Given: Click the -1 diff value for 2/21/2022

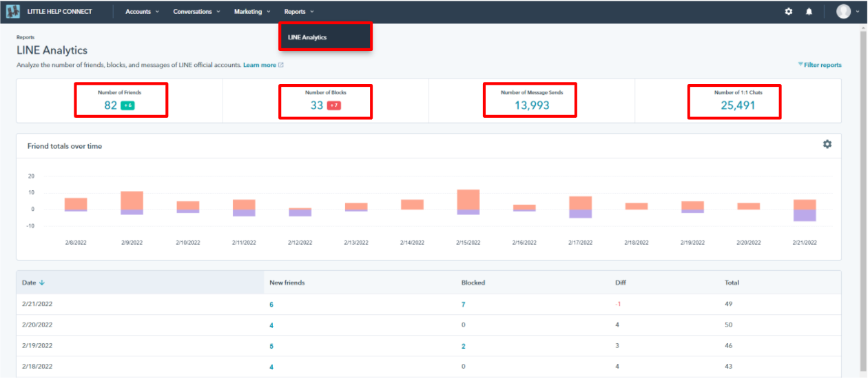Looking at the screenshot, I should coord(619,304).
